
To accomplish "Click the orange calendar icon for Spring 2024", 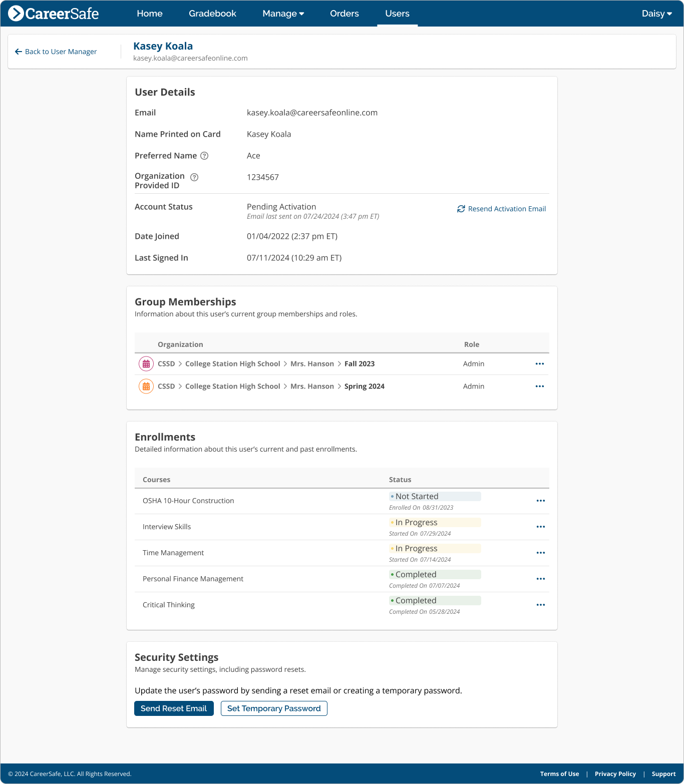I will [x=146, y=386].
